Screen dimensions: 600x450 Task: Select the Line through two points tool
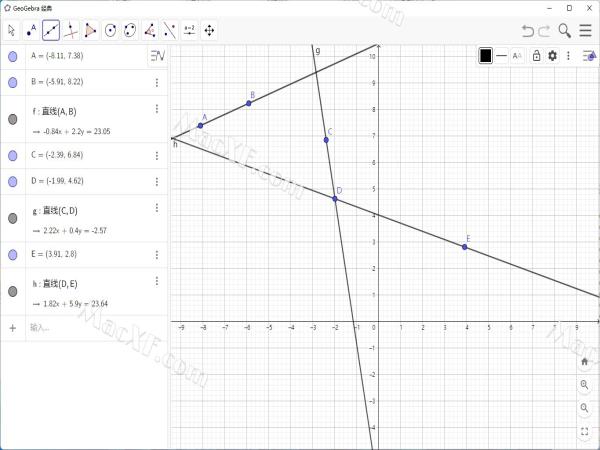[x=51, y=31]
